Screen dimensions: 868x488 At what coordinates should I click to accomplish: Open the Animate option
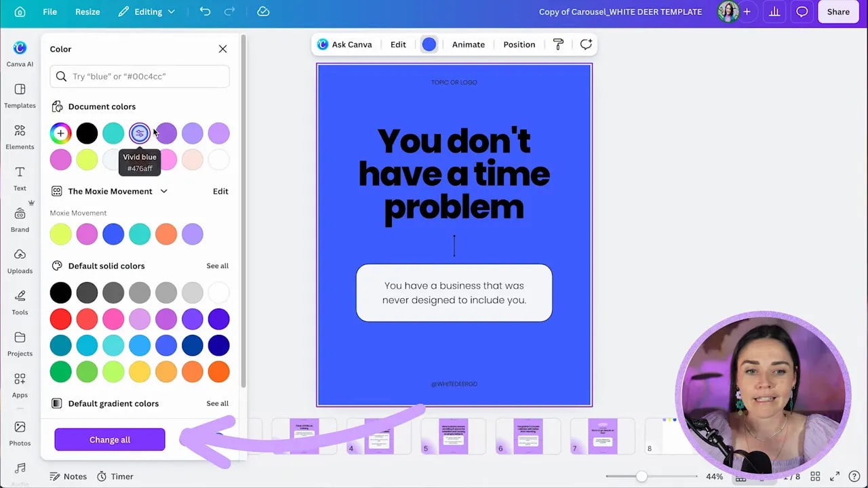469,44
